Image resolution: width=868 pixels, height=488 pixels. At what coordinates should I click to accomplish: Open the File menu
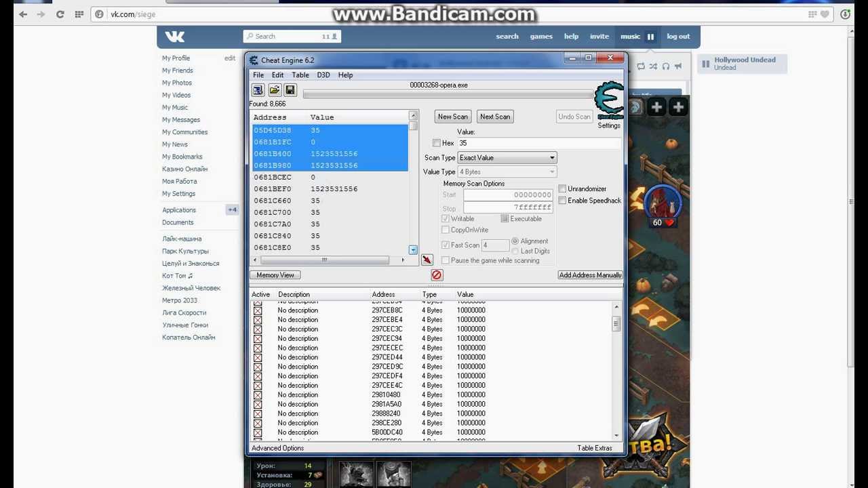pyautogui.click(x=258, y=75)
